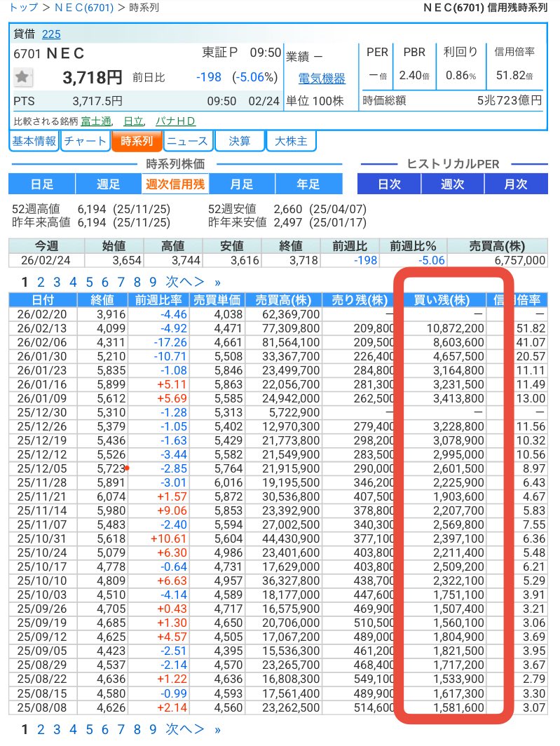The image size is (560, 746).
Task: Click the +10.61 weekly change value
Action: (168, 539)
